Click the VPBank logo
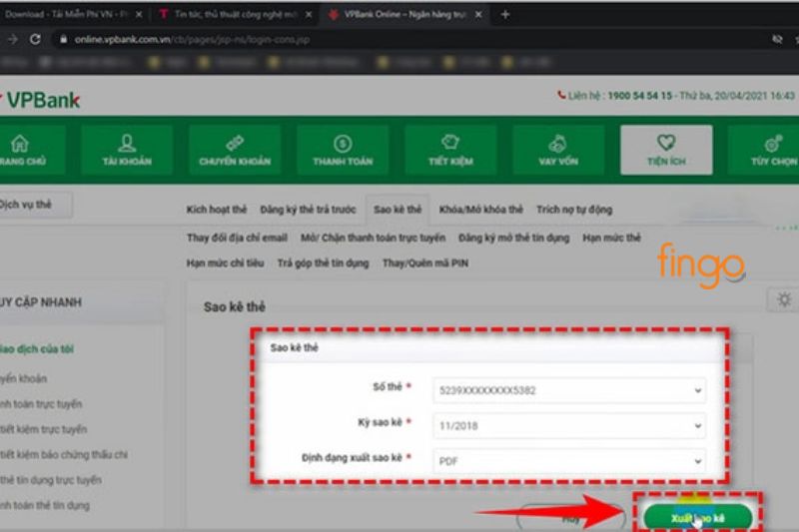The height and width of the screenshot is (532, 799). click(x=41, y=100)
